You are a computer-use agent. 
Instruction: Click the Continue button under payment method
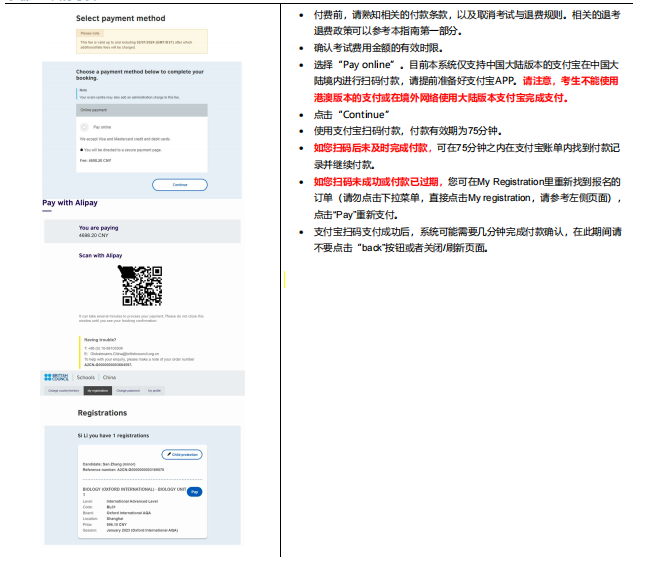click(x=180, y=185)
